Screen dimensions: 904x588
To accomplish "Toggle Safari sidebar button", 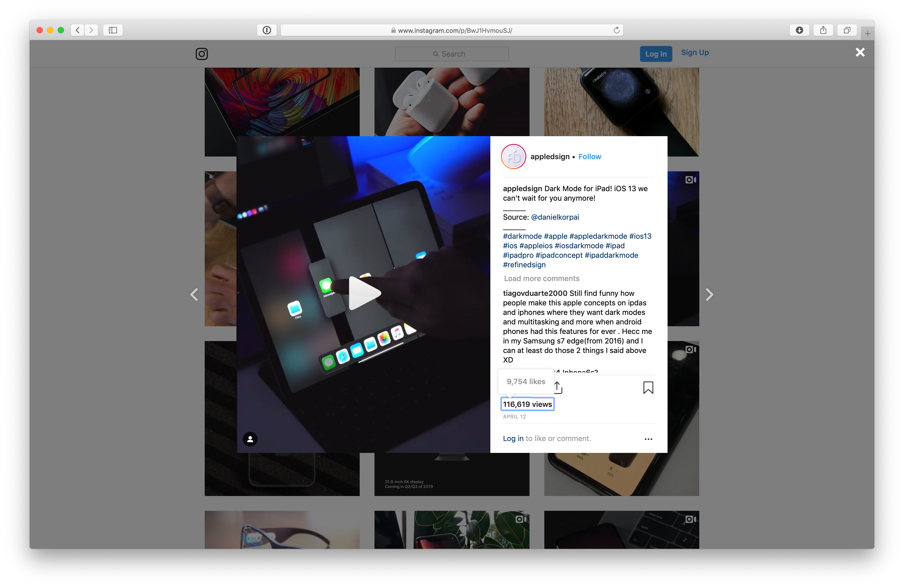I will (x=113, y=30).
